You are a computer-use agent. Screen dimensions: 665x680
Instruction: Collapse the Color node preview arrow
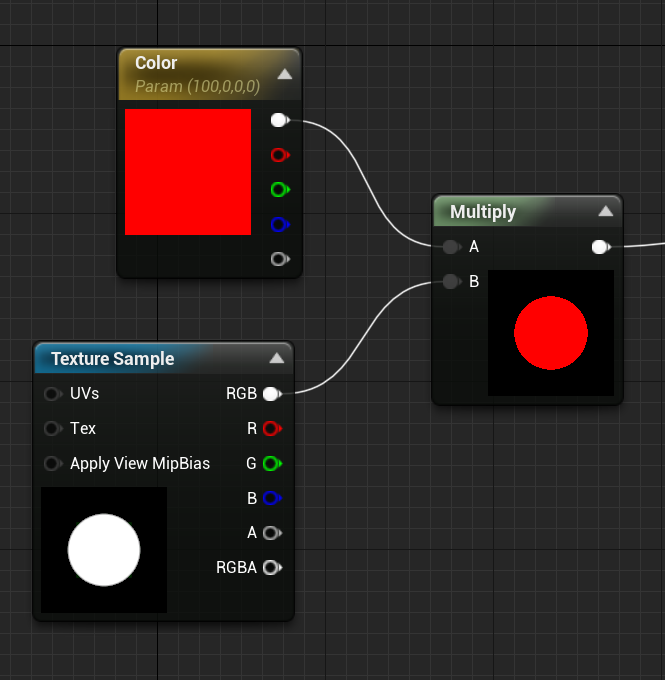[285, 74]
